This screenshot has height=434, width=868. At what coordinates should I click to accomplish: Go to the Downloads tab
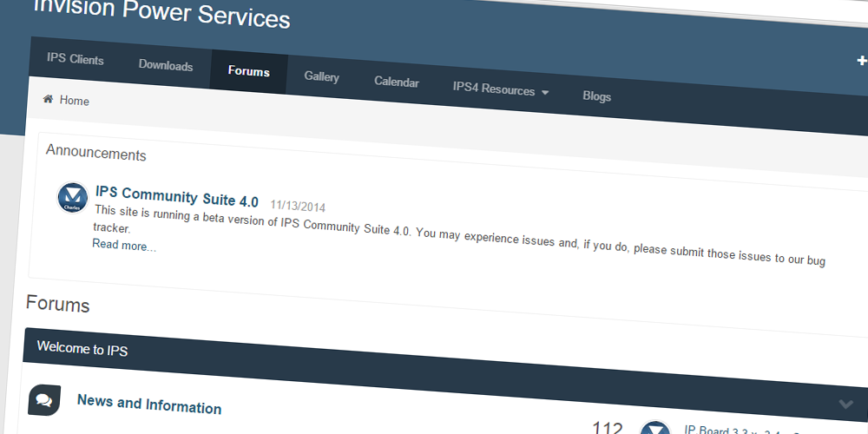click(x=166, y=65)
